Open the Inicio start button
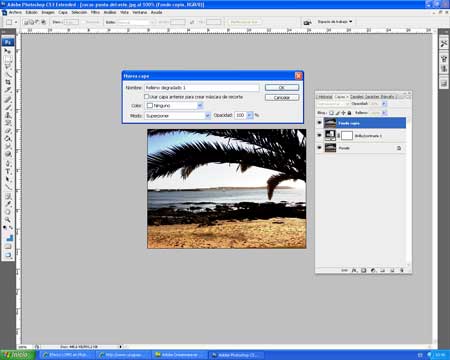This screenshot has height=360, width=450. tap(17, 355)
